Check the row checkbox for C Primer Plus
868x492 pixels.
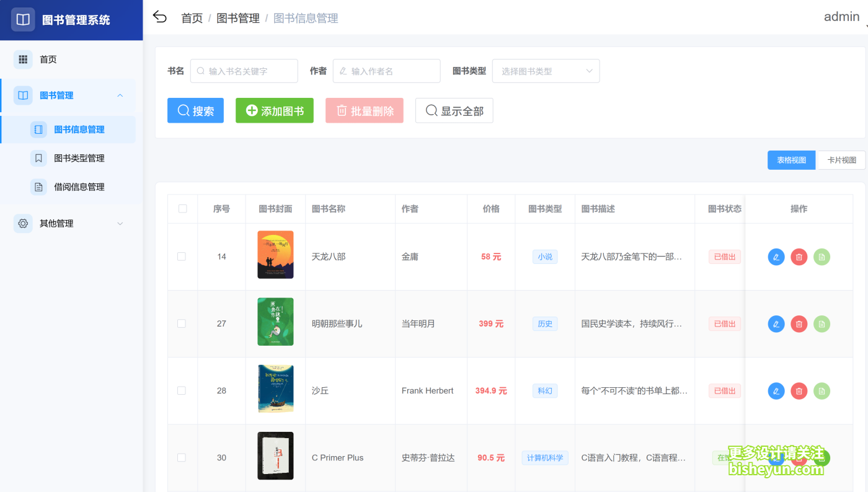[x=182, y=457]
